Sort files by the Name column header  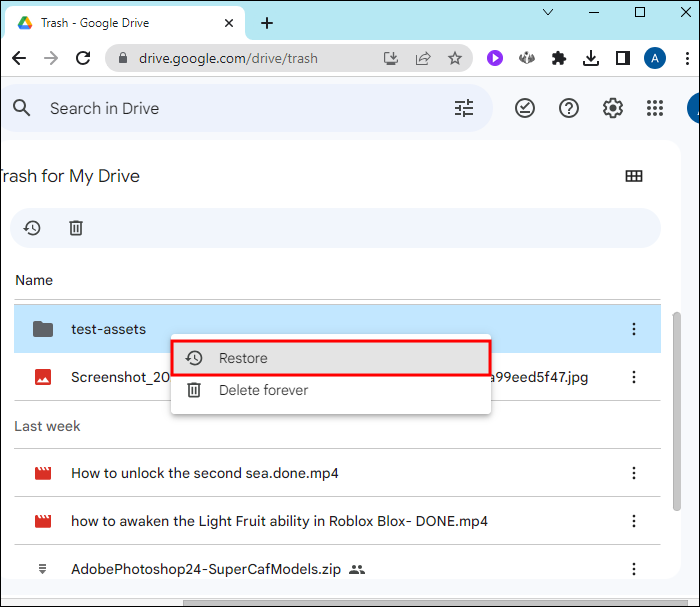click(x=34, y=280)
